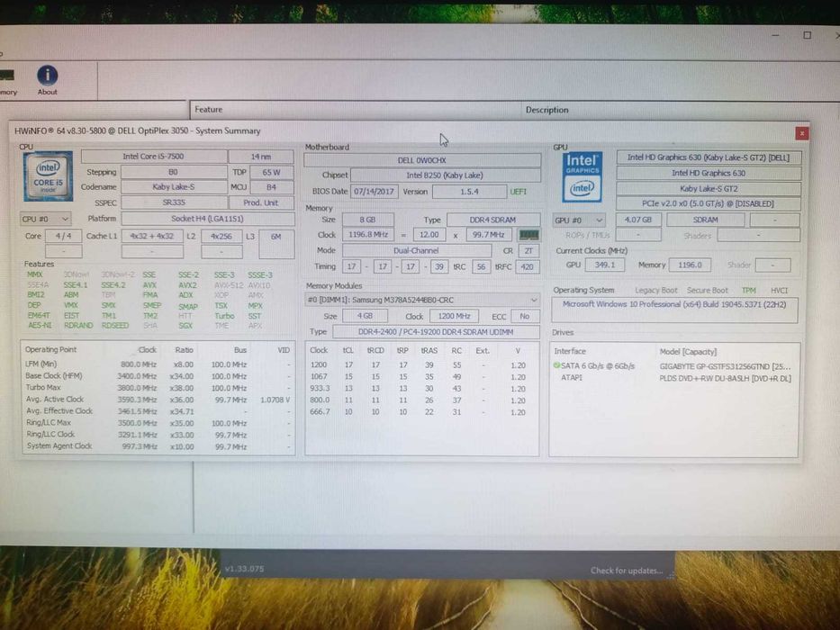
Task: Click the Base Clock (HFM) row
Action: [x=158, y=376]
